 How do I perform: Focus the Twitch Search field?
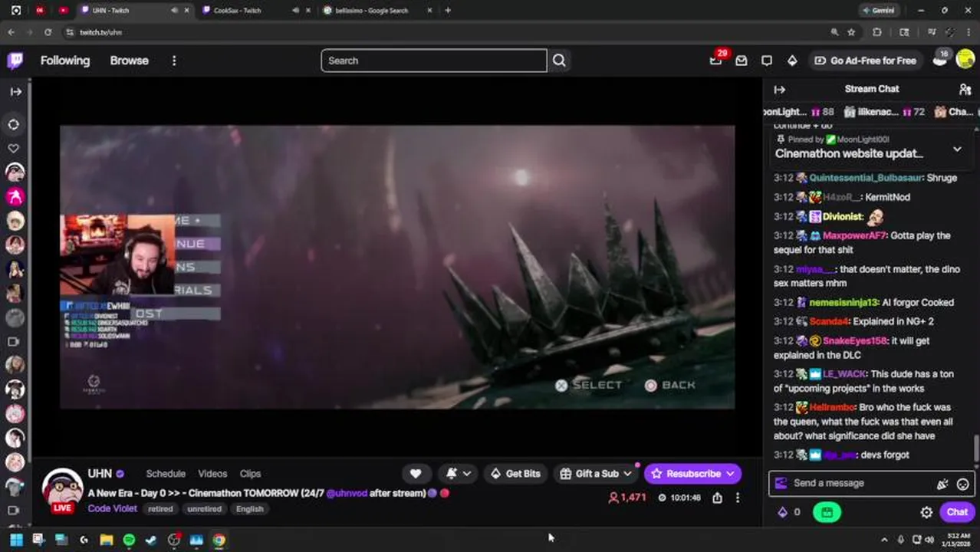434,61
